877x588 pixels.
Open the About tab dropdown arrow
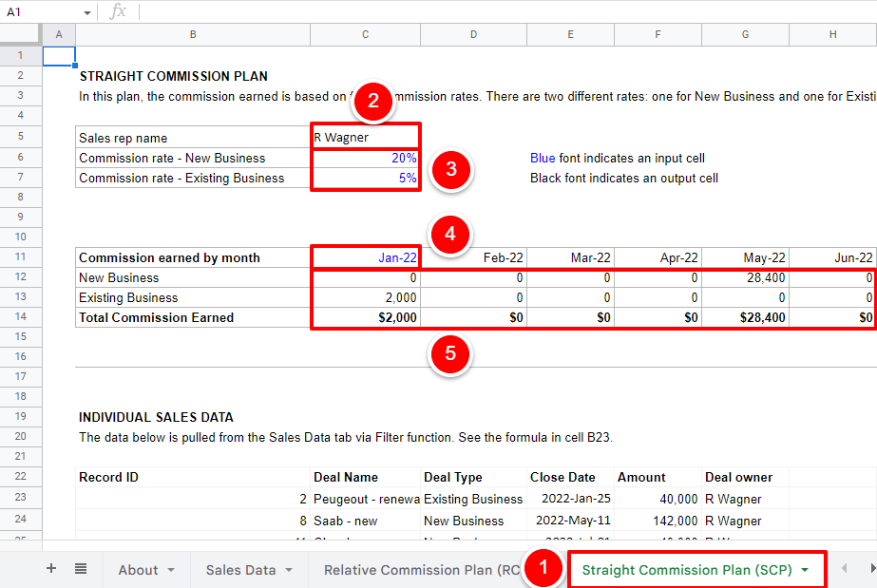(171, 570)
